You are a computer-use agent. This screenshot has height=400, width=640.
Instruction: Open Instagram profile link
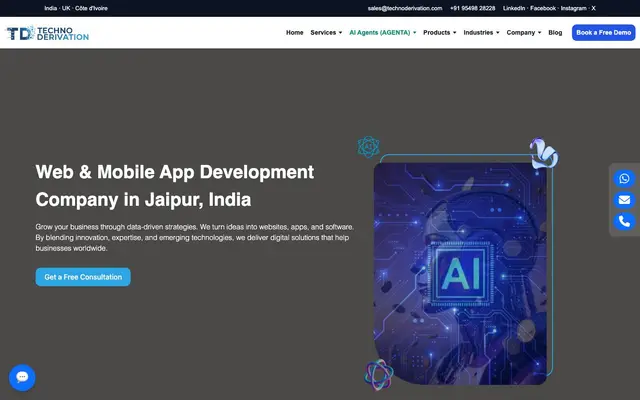pos(573,8)
